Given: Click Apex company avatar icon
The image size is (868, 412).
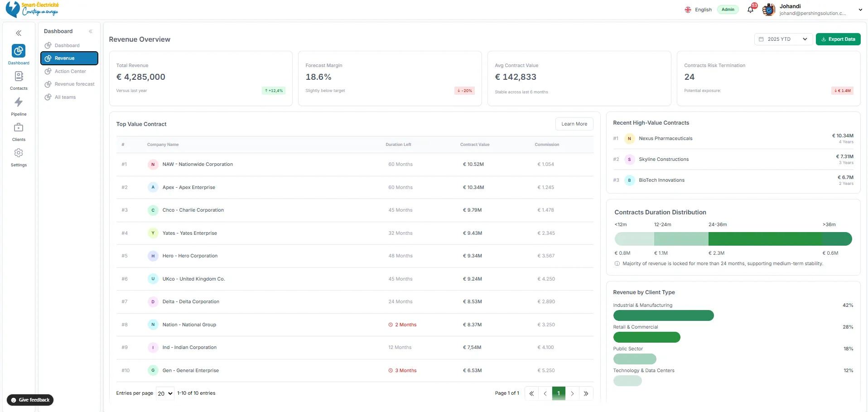Looking at the screenshot, I should pyautogui.click(x=153, y=187).
